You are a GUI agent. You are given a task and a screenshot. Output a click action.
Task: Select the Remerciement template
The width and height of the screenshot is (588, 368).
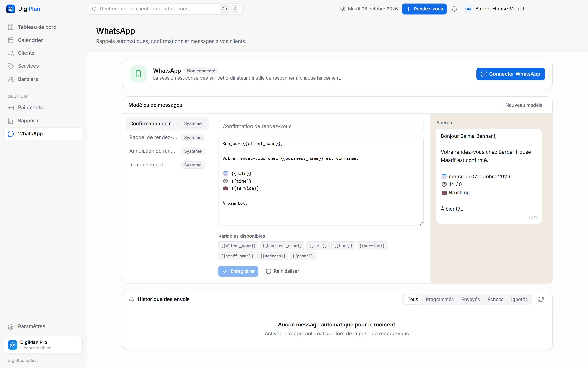pos(167,165)
